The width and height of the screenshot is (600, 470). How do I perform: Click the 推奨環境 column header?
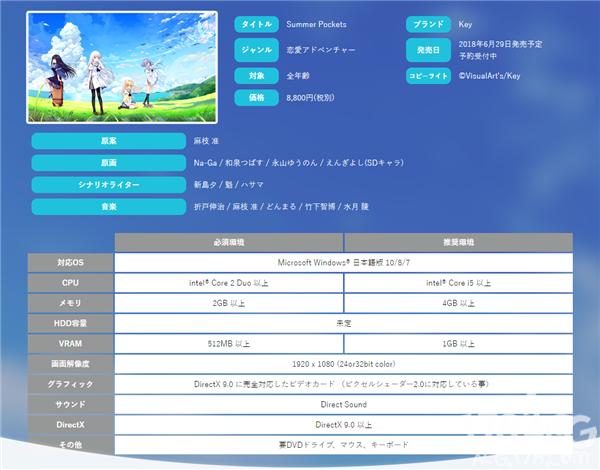458,242
